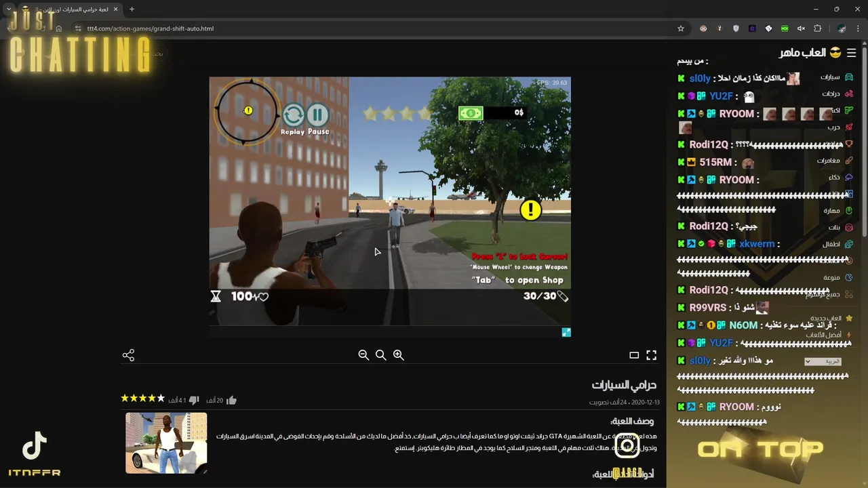Open the أفضل الألعاب best games link
The image size is (868, 488).
[x=830, y=335]
